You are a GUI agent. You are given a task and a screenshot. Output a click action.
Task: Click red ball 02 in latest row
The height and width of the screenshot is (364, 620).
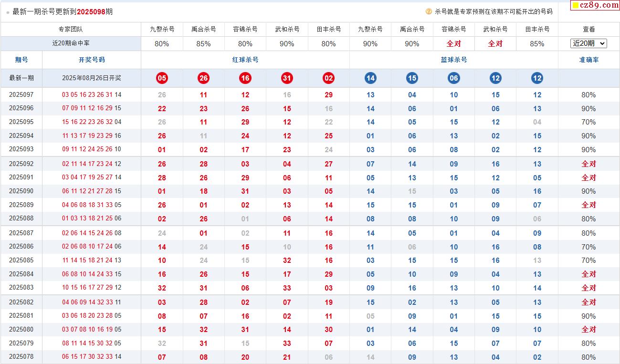[329, 78]
